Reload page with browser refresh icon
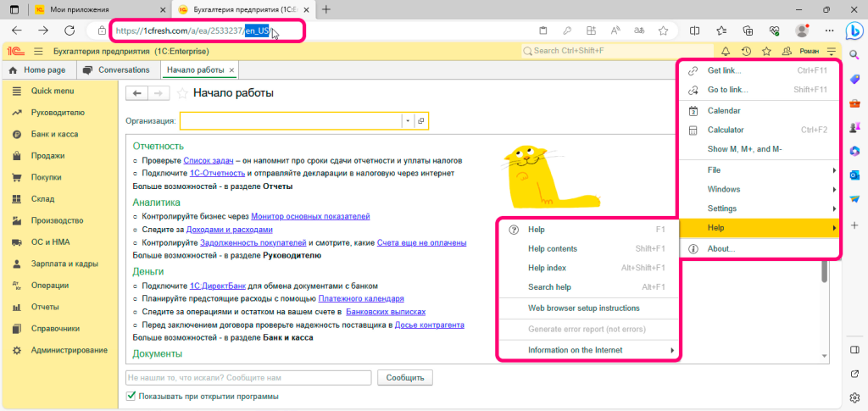 pos(70,31)
